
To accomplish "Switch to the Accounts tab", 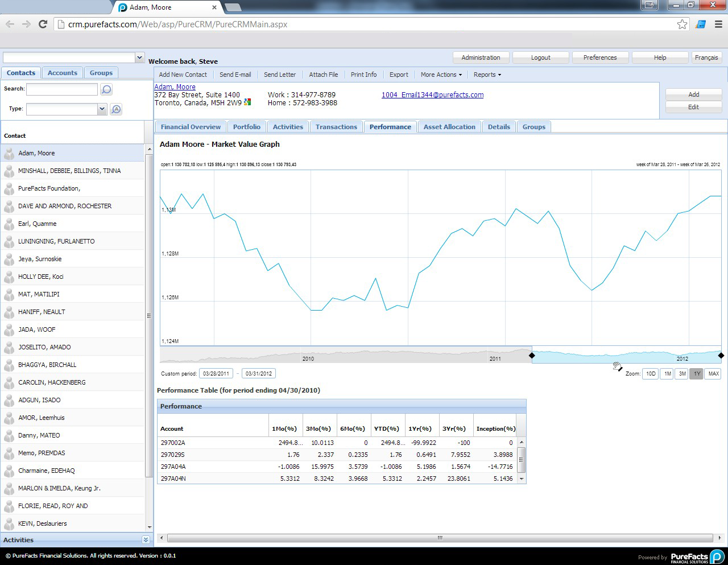I will [63, 73].
